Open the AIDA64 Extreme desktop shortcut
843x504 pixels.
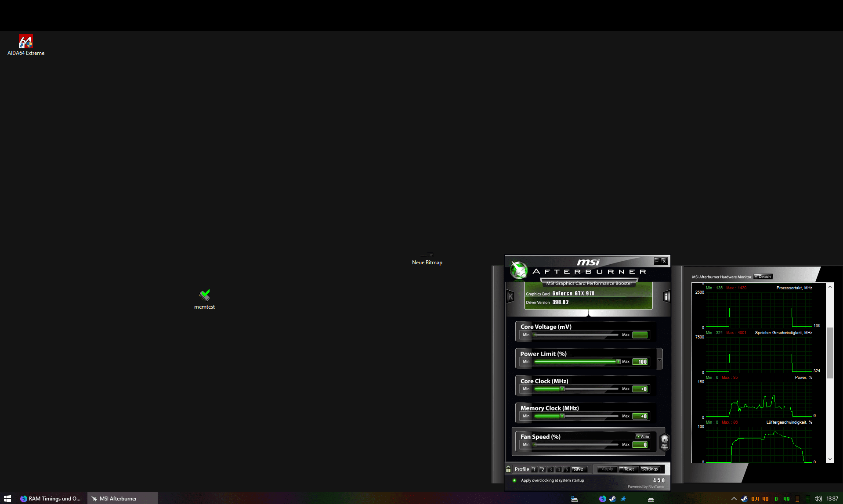tap(26, 45)
